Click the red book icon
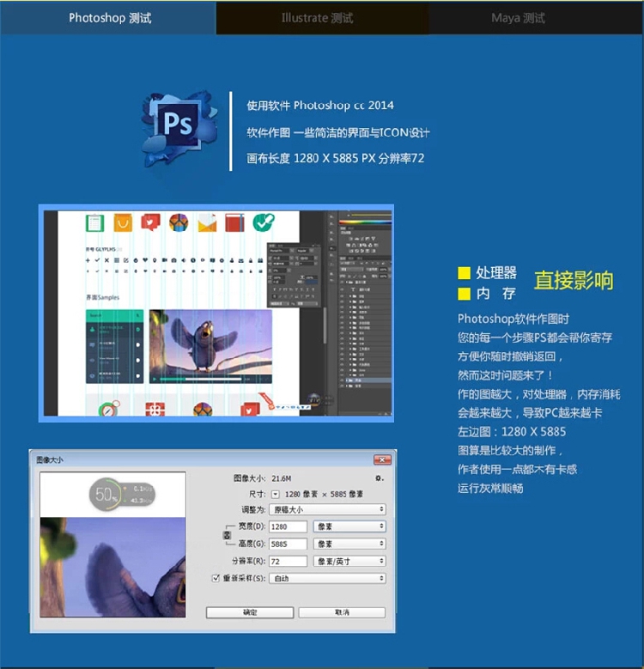This screenshot has width=644, height=669. [234, 222]
